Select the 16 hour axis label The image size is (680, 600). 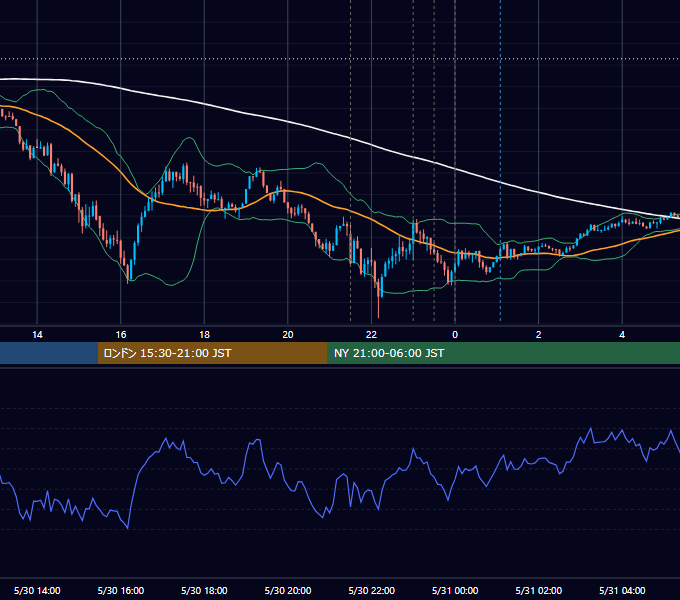[x=121, y=335]
